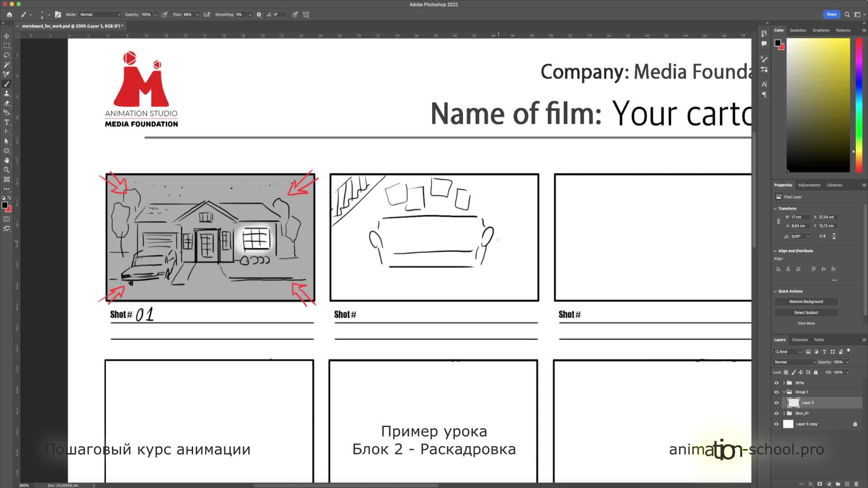
Task: Open the brush Mode dropdown
Action: tap(100, 14)
